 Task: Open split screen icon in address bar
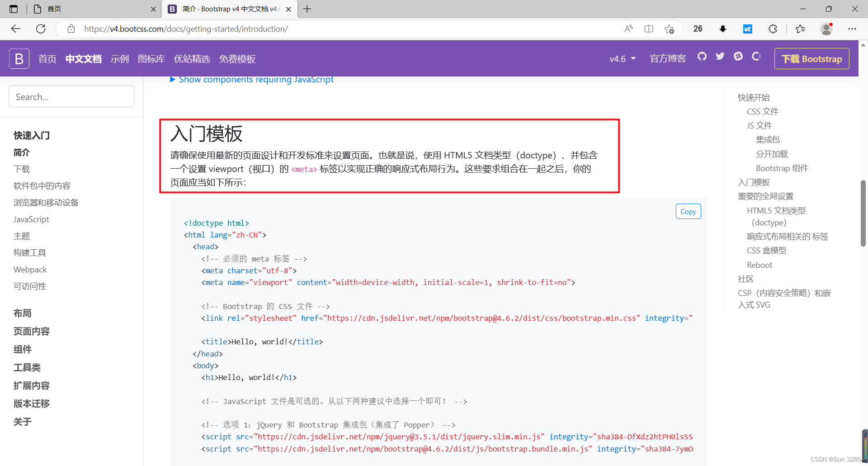point(649,29)
